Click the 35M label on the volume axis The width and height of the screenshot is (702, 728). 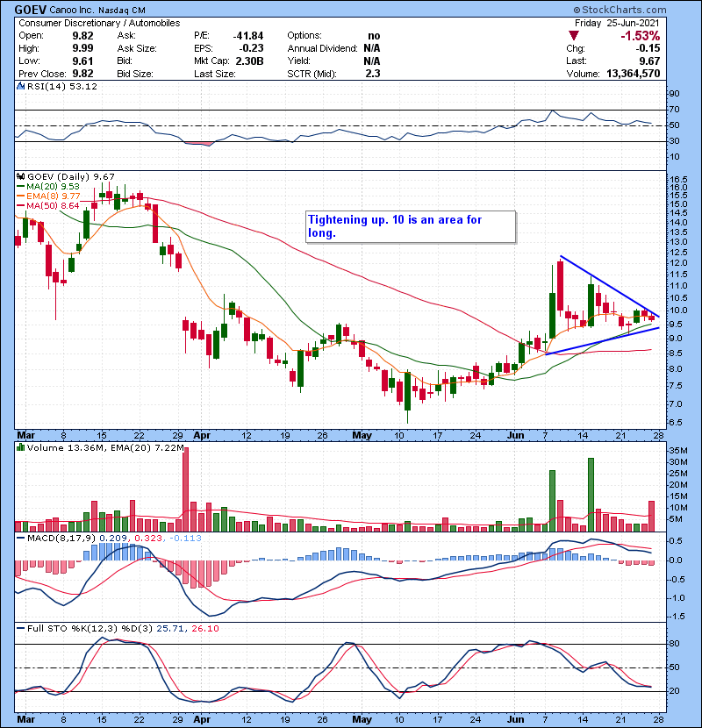[677, 450]
